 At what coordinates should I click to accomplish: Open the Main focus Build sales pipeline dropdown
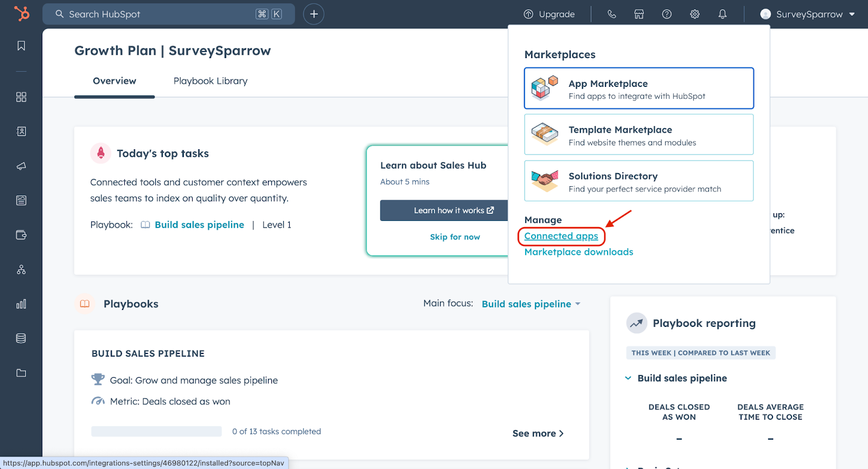point(531,304)
